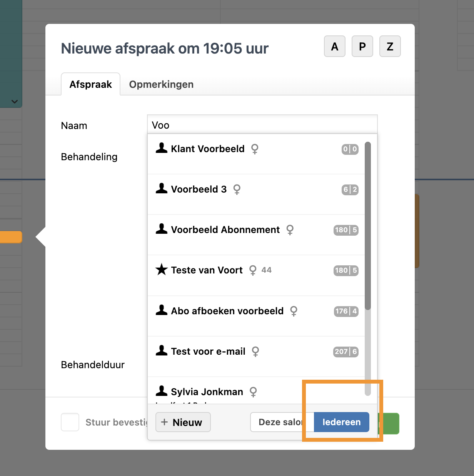Viewport: 474px width, 476px height.
Task: Click the person icon beside Sylvia Jonkman
Action: pyautogui.click(x=161, y=391)
